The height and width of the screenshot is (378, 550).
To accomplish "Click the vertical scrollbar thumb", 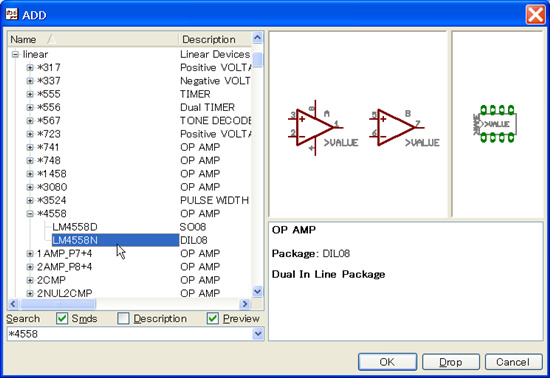I will (257, 59).
